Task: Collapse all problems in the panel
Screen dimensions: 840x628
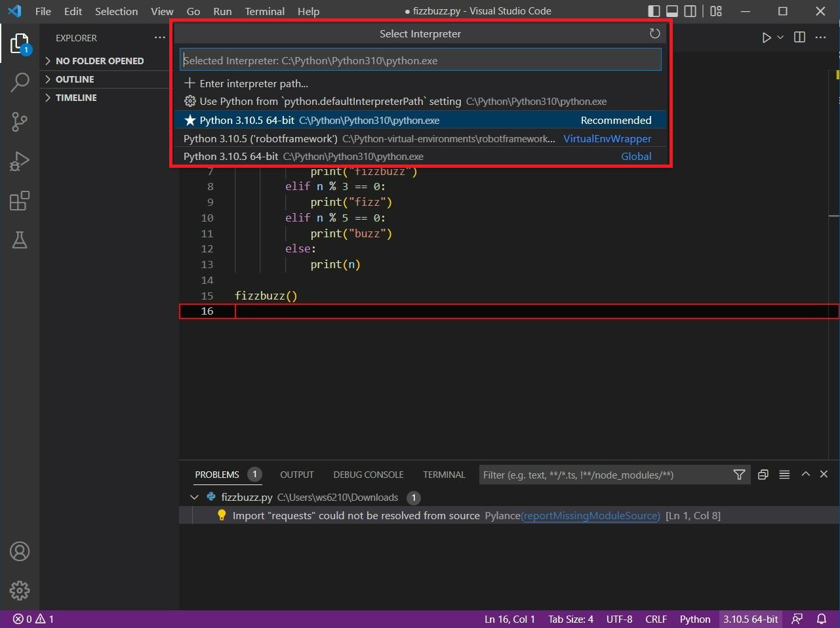Action: tap(763, 475)
